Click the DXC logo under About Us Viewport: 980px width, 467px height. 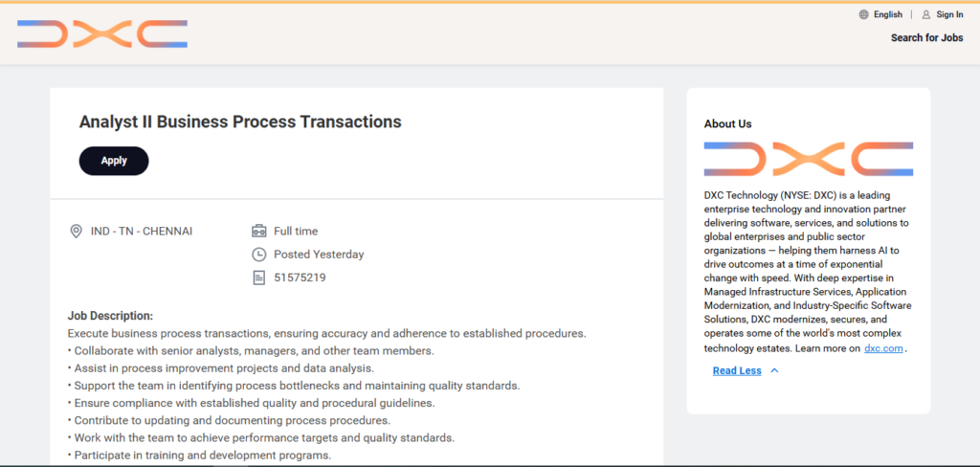[x=808, y=159]
